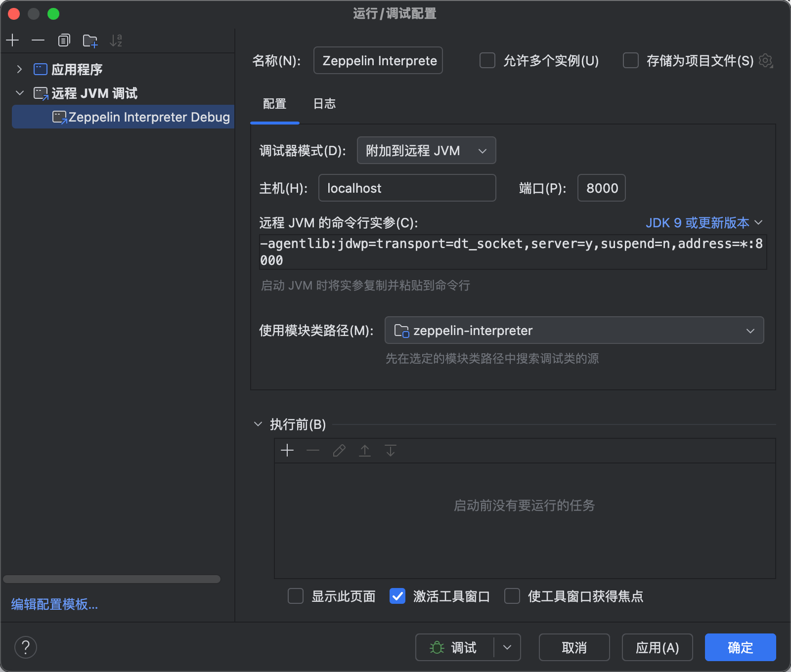Open the 调试器模式 dropdown
This screenshot has width=791, height=672.
(427, 150)
